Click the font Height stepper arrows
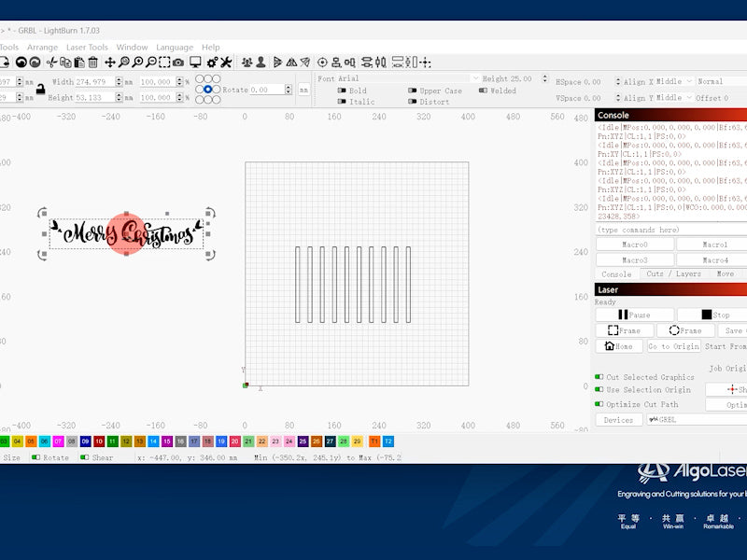747x560 pixels. [545, 78]
